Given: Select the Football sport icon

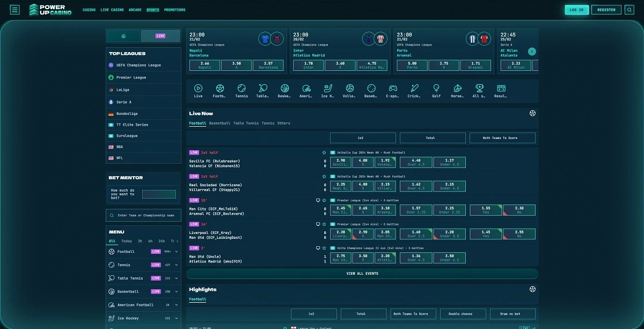Looking at the screenshot, I should click(219, 88).
